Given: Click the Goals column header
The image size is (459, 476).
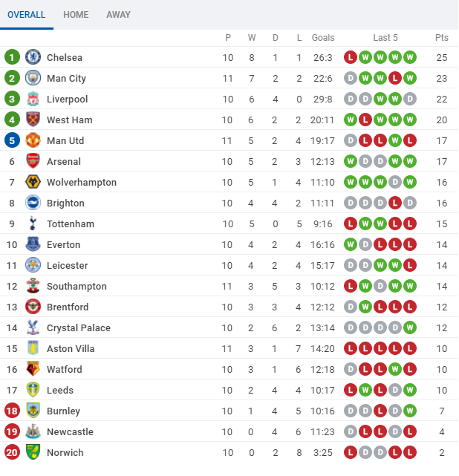Looking at the screenshot, I should coord(323,38).
